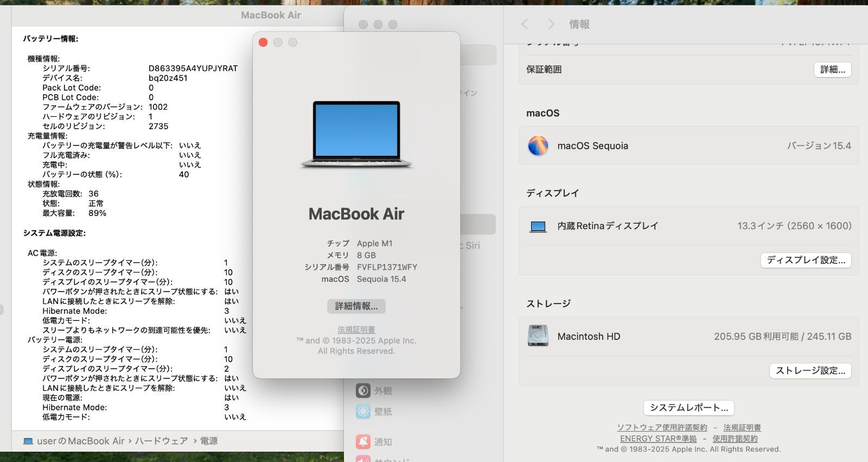Click the macOS Sequoia logo icon
Viewport: 868px width, 462px height.
tap(538, 145)
